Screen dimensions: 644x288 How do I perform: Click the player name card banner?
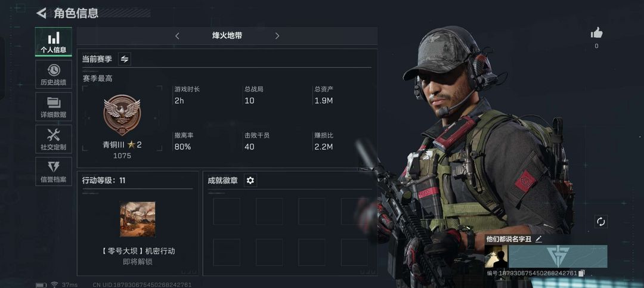[x=558, y=256]
